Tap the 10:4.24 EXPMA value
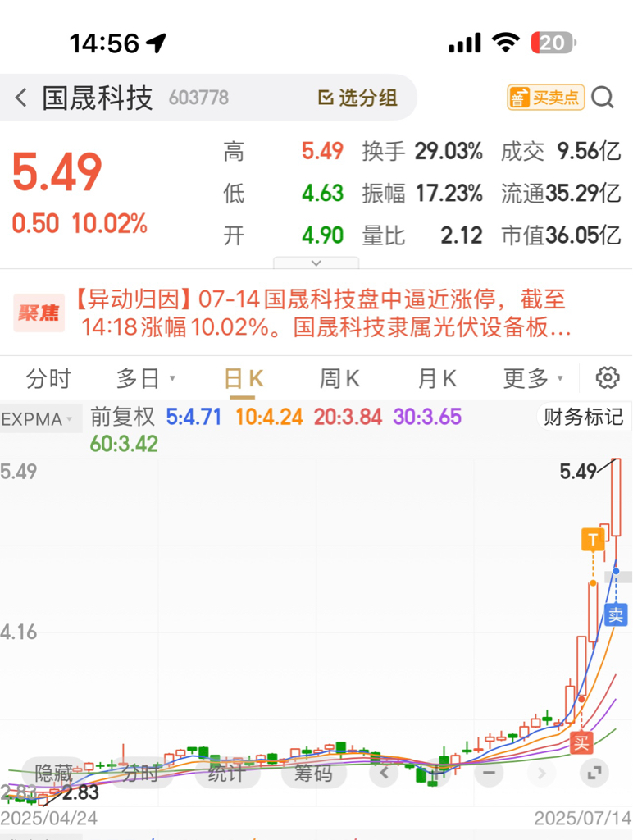633x840 pixels. click(x=269, y=417)
